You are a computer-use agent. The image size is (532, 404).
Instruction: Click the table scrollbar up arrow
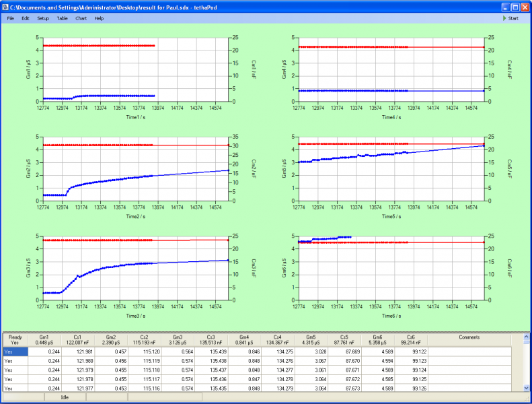click(527, 337)
